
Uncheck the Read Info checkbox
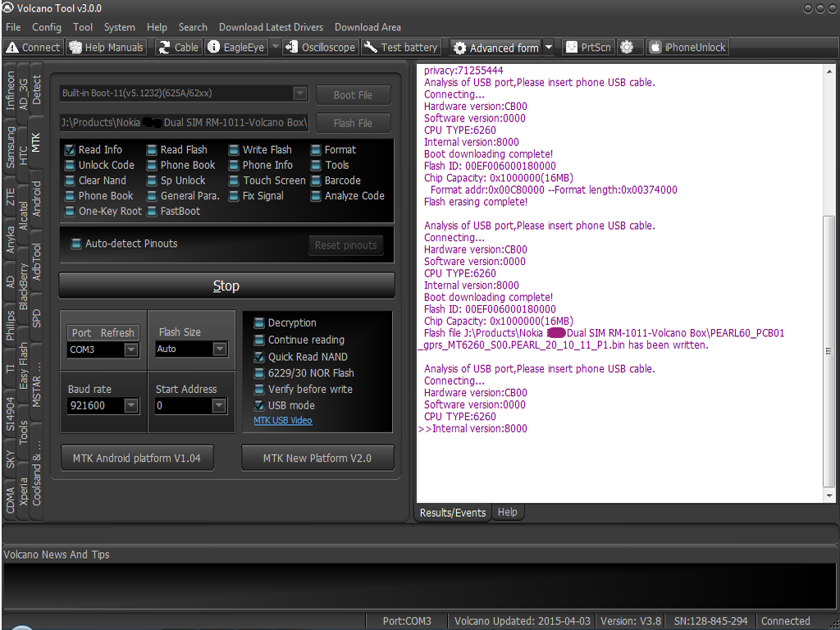[x=70, y=150]
